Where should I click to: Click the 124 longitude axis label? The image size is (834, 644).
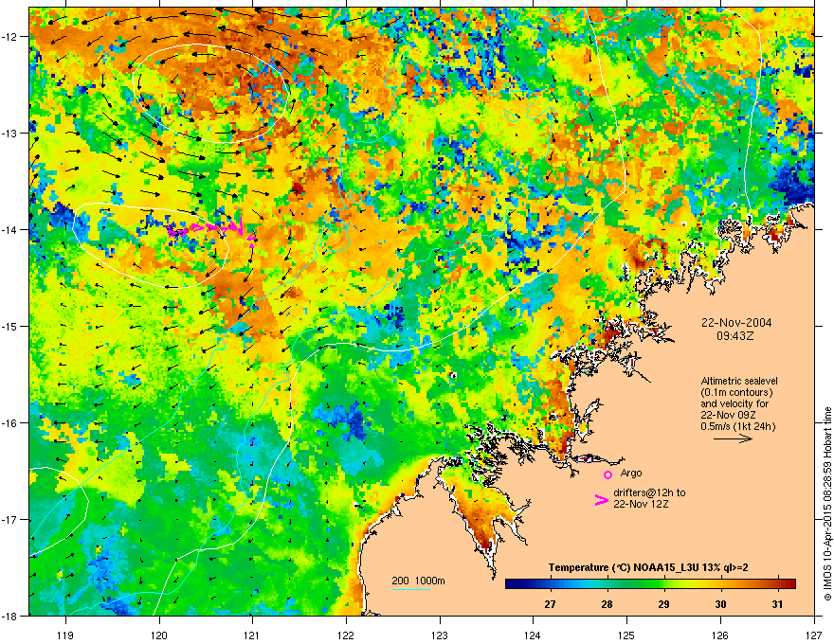point(534,635)
